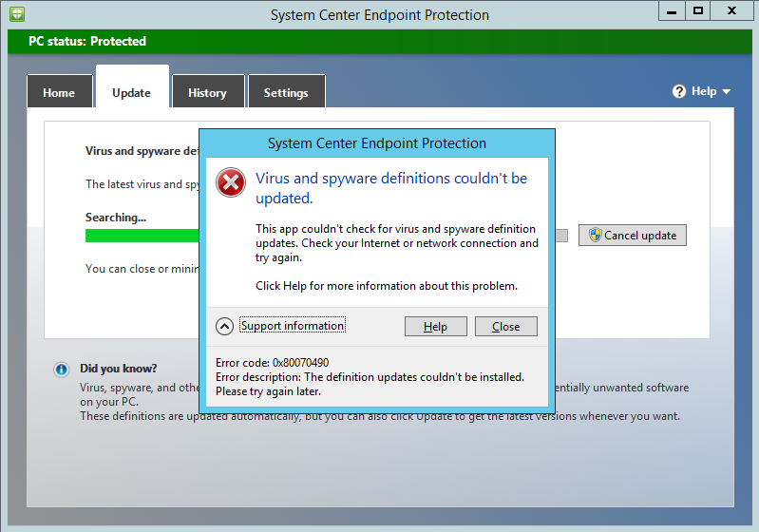The image size is (759, 532).
Task: Click 'Click Help for more information' text
Action: [x=387, y=286]
